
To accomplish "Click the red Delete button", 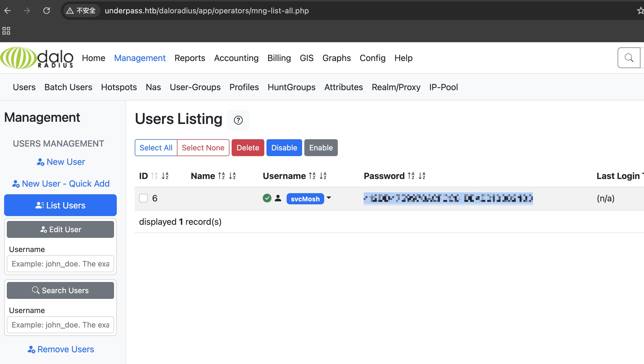I will click(x=248, y=148).
